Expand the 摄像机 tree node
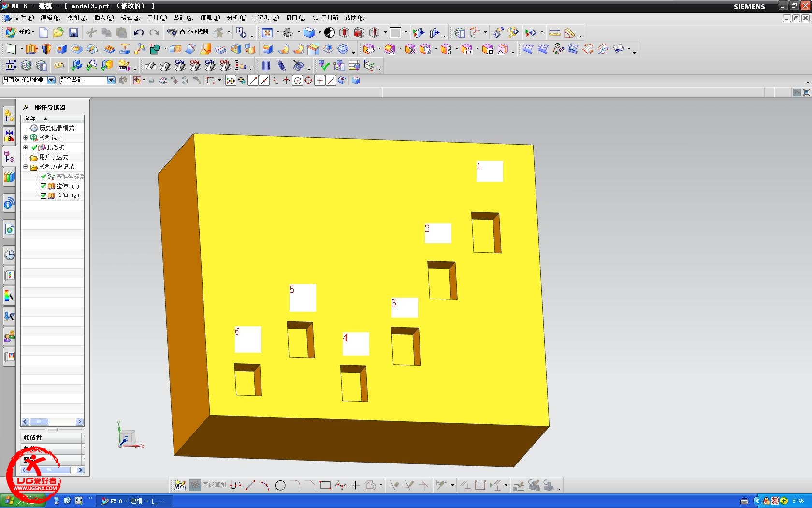Image resolution: width=812 pixels, height=508 pixels. click(26, 148)
